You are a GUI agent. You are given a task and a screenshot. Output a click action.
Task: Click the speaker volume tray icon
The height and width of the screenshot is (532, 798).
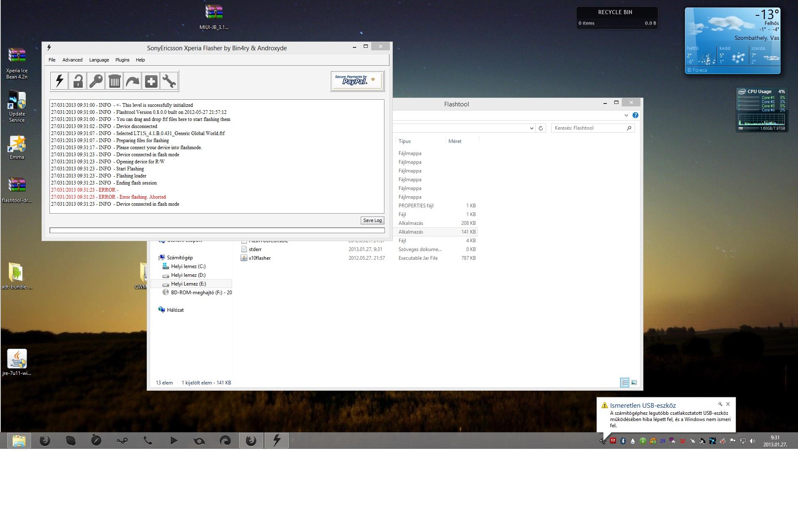coord(752,441)
